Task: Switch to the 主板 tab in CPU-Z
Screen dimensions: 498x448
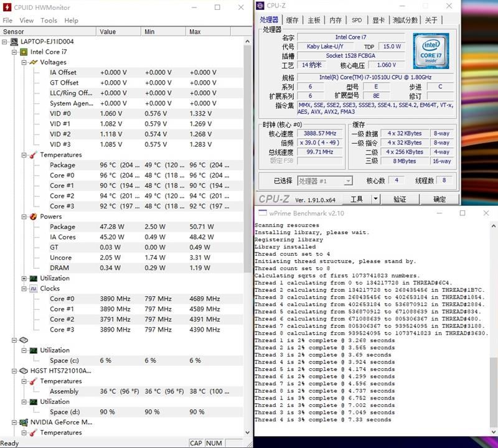Action: coord(314,20)
